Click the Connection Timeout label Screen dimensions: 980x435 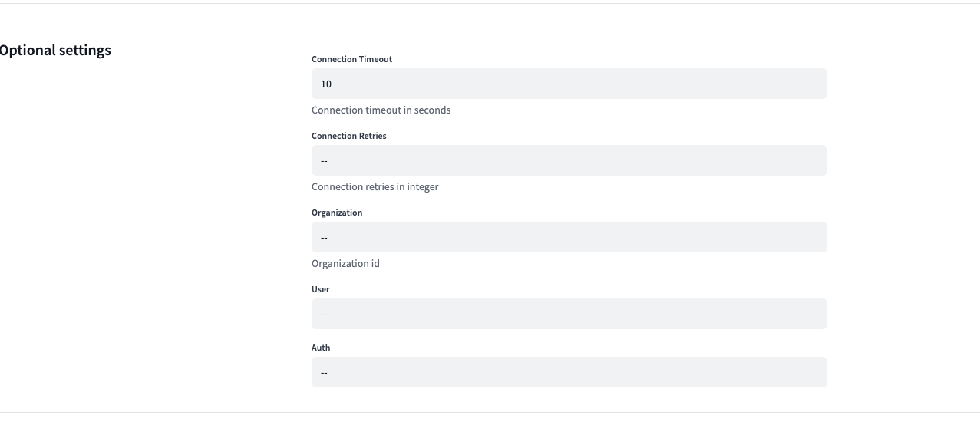(351, 59)
